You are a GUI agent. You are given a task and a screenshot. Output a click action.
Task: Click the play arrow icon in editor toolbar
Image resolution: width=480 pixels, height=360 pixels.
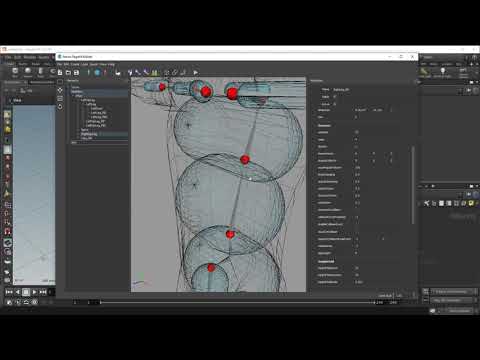[x=196, y=72]
